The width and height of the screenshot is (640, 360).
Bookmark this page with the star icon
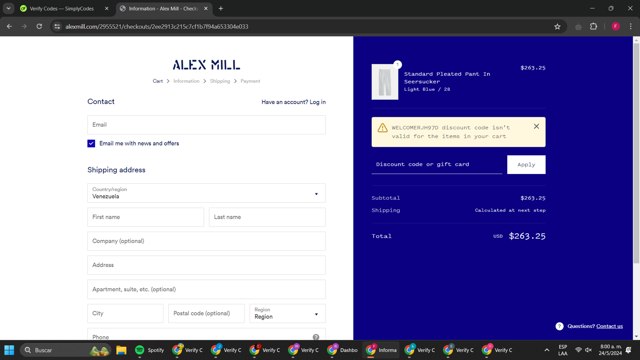pyautogui.click(x=557, y=27)
